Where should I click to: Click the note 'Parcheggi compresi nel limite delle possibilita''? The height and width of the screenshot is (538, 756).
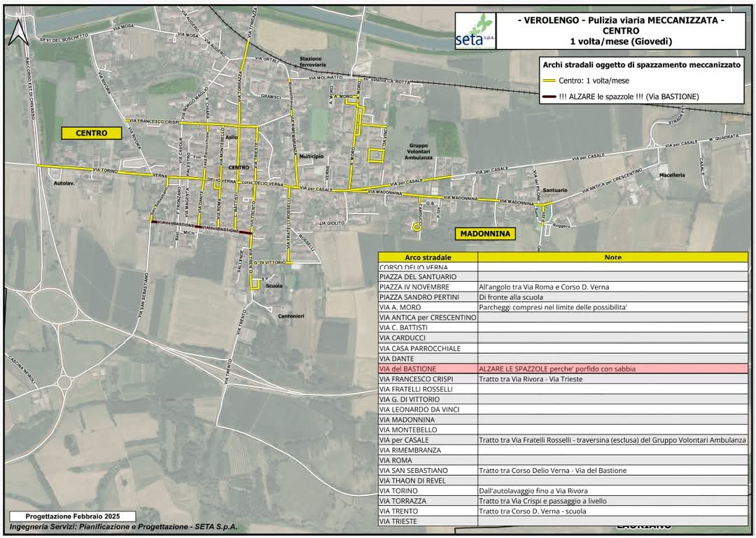553,308
